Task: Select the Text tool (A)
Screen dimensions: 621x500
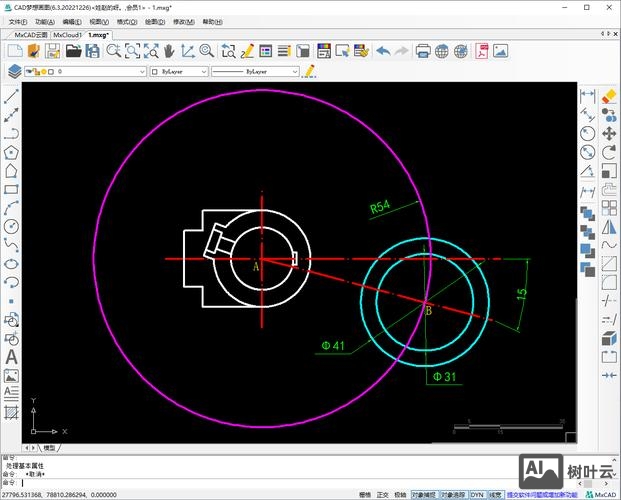Action: click(x=12, y=357)
